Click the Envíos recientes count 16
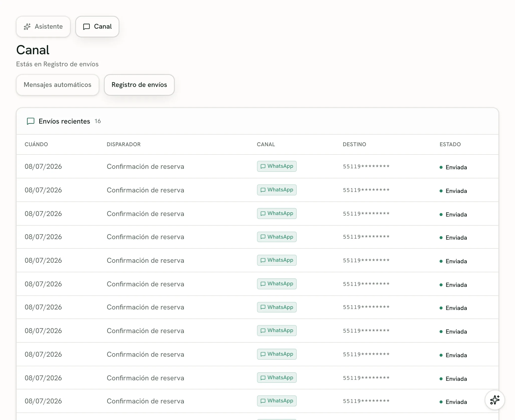The image size is (515, 420). 98,121
